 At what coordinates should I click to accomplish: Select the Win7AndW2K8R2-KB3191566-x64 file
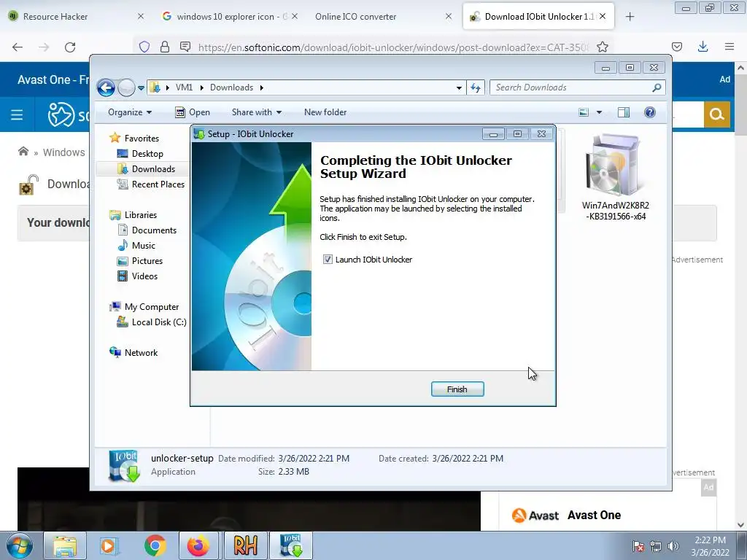tap(615, 178)
